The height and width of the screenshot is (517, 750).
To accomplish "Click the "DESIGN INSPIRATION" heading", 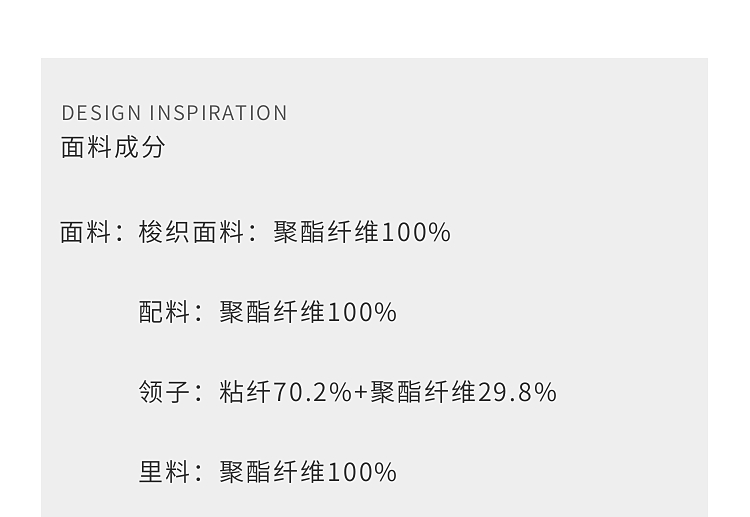I will point(174,113).
